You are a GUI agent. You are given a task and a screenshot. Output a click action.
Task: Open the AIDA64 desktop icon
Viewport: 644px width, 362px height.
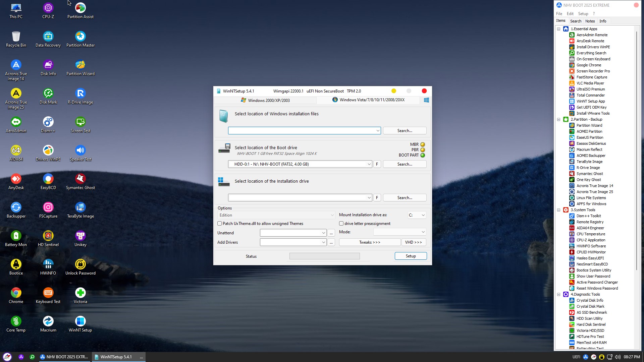coord(16,150)
